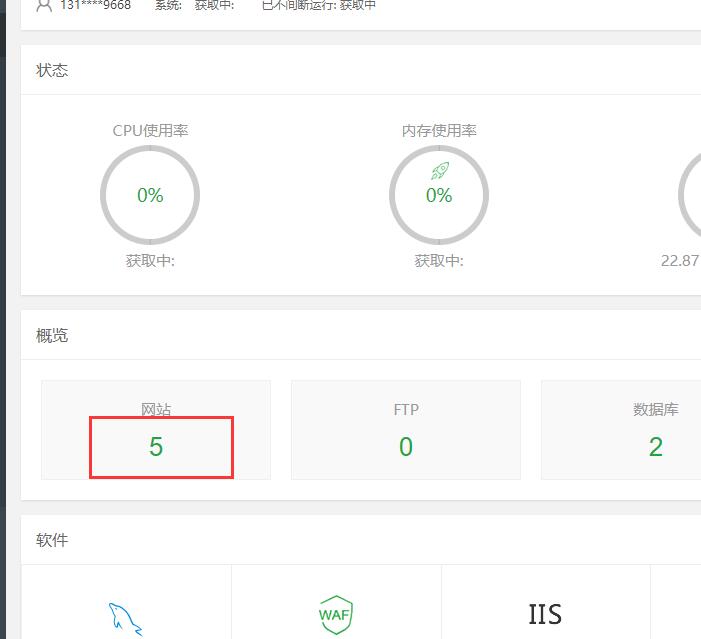Click the 131****9668 account name
Image resolution: width=701 pixels, height=639 pixels.
click(x=95, y=5)
